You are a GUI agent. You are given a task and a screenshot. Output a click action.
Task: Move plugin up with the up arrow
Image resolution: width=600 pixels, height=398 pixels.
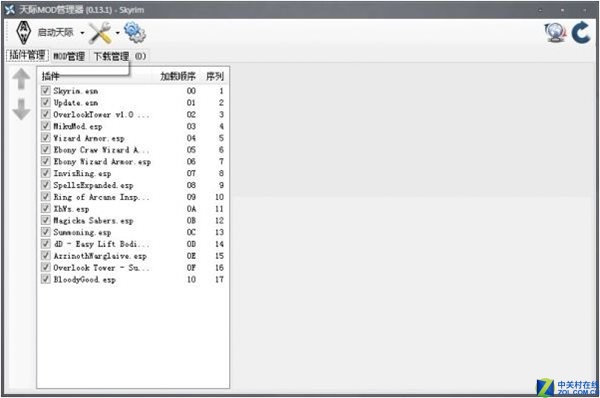21,79
